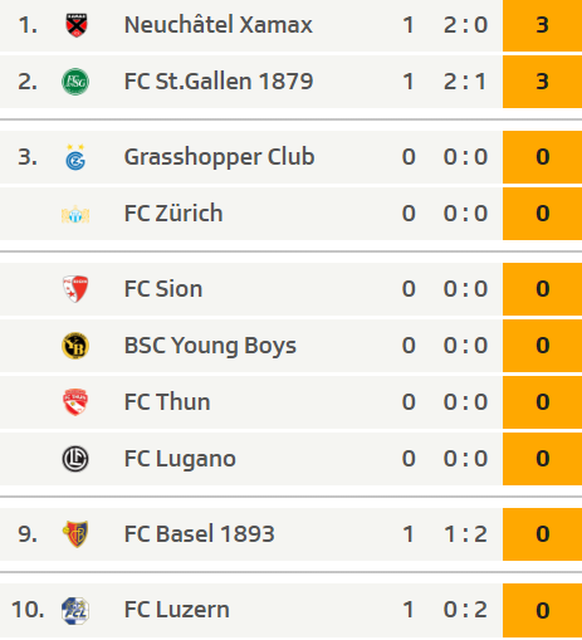
Task: Select the Grasshopper Club crest icon
Action: pos(76,157)
